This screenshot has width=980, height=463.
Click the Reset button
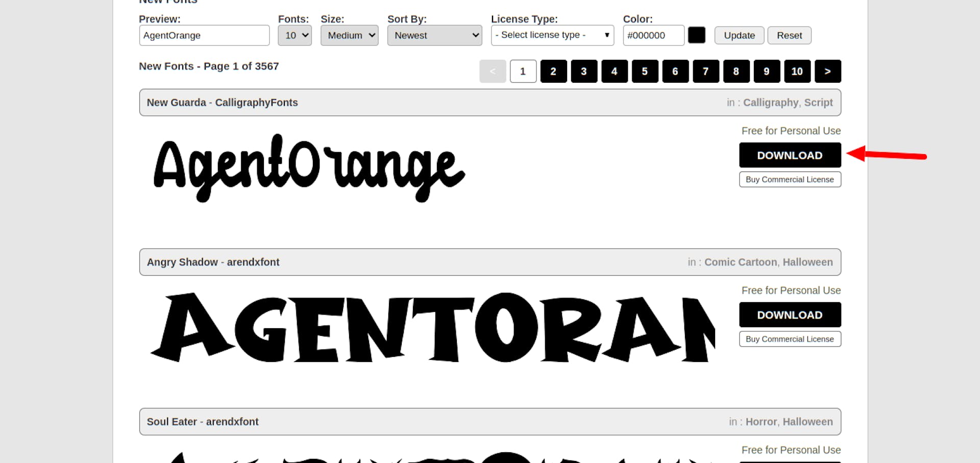point(789,35)
